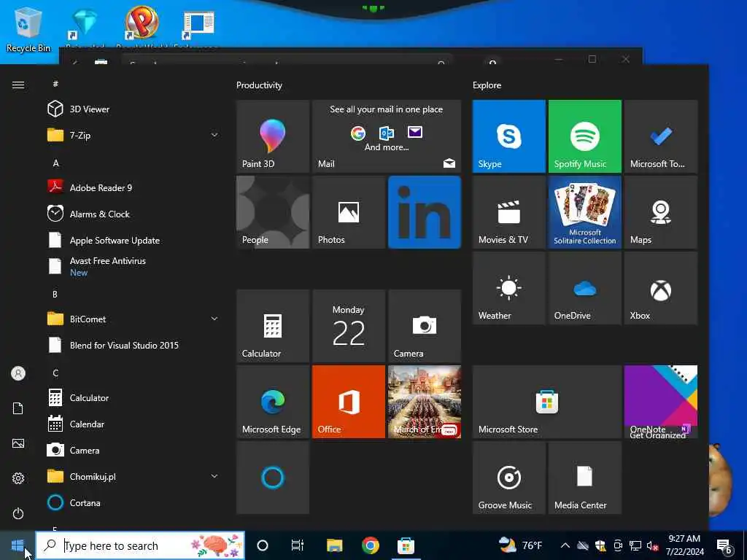Open the Paint 3D tile

pos(273,136)
